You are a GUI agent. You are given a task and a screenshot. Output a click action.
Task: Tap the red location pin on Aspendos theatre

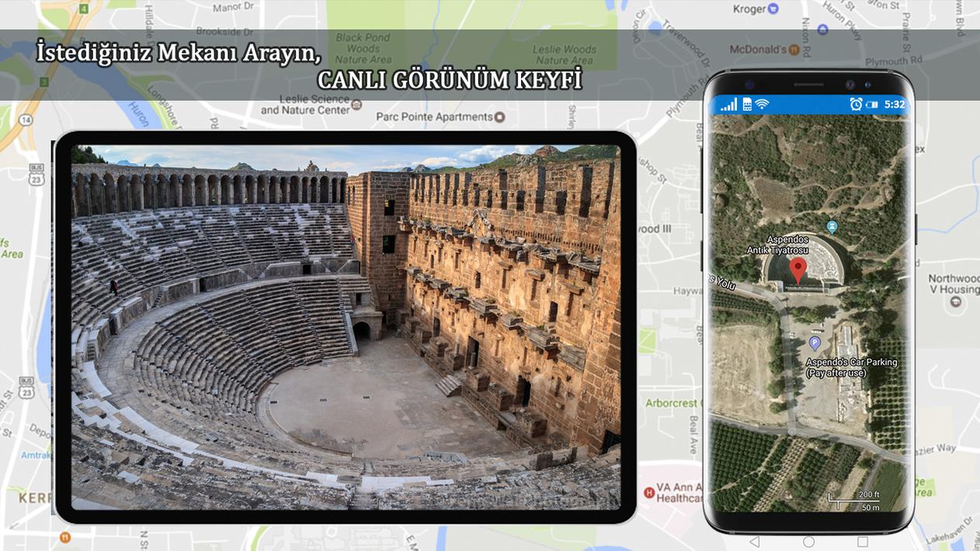[798, 272]
